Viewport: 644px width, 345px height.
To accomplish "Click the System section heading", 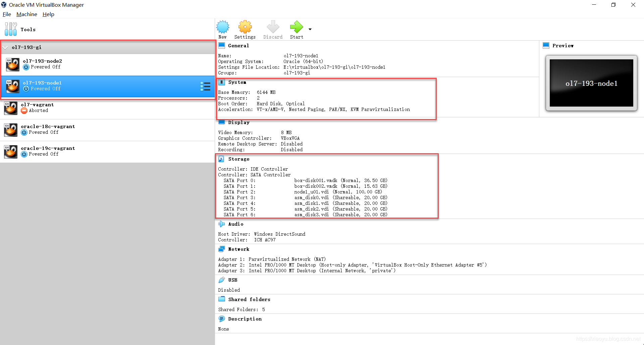I will click(x=237, y=82).
